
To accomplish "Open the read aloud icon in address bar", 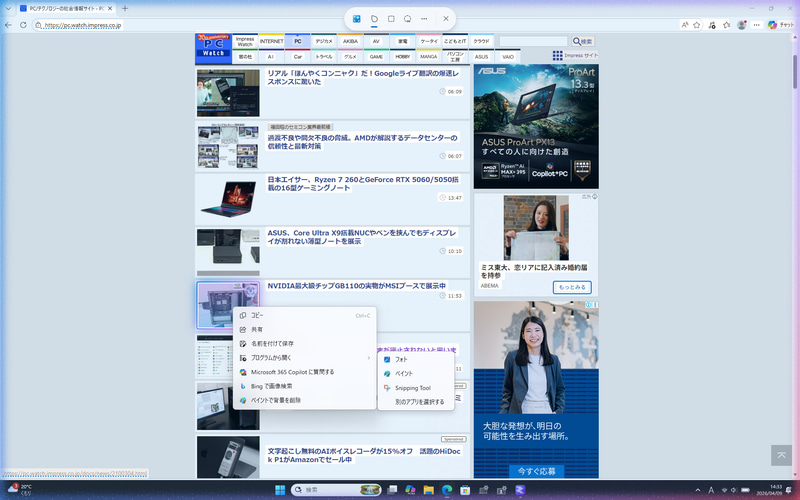I will pos(685,25).
